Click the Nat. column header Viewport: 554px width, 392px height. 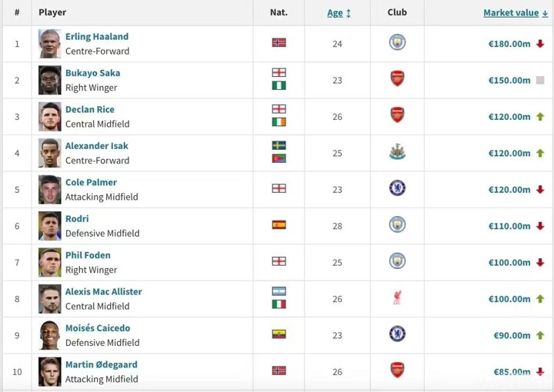click(279, 12)
